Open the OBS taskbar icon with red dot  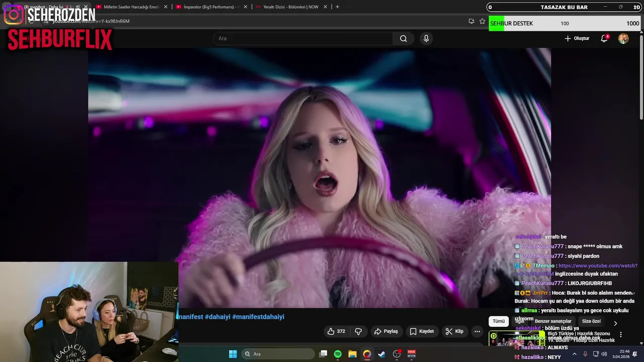(x=397, y=354)
